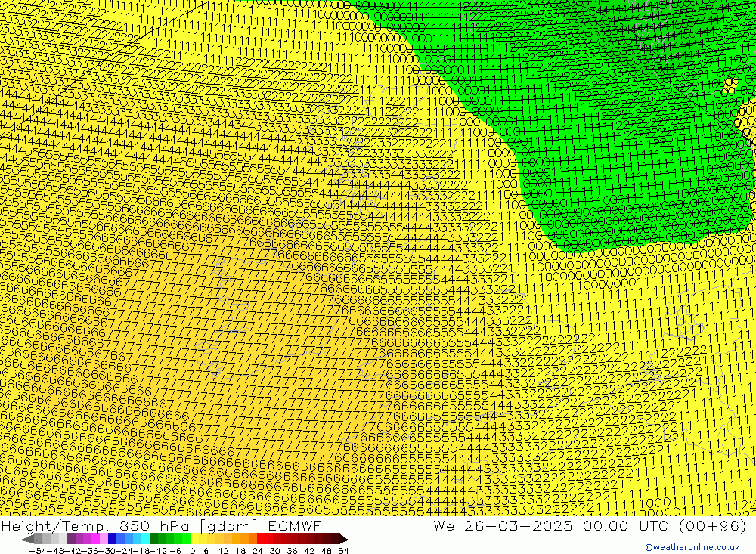The width and height of the screenshot is (756, 554).
Task: Select the bright red legend swatch above 24
Action: click(260, 539)
